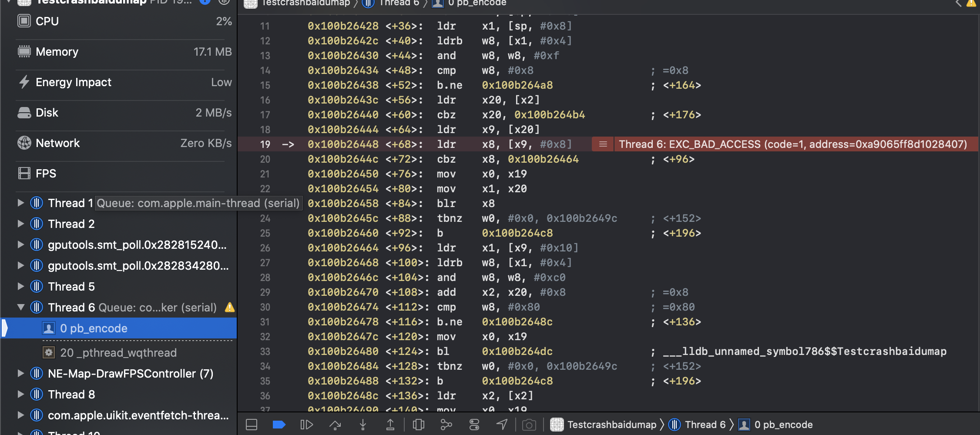Expand the Thread 1 entry
Screen dimensions: 980x435
(x=20, y=203)
